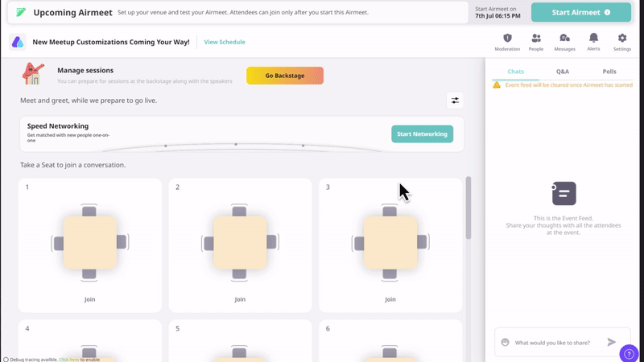
Task: Click 'New Meetup Customizations Coming Your Way!' title
Action: pos(111,42)
